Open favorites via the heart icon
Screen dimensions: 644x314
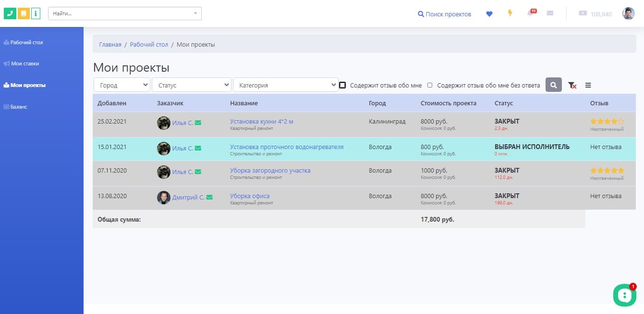(x=489, y=14)
